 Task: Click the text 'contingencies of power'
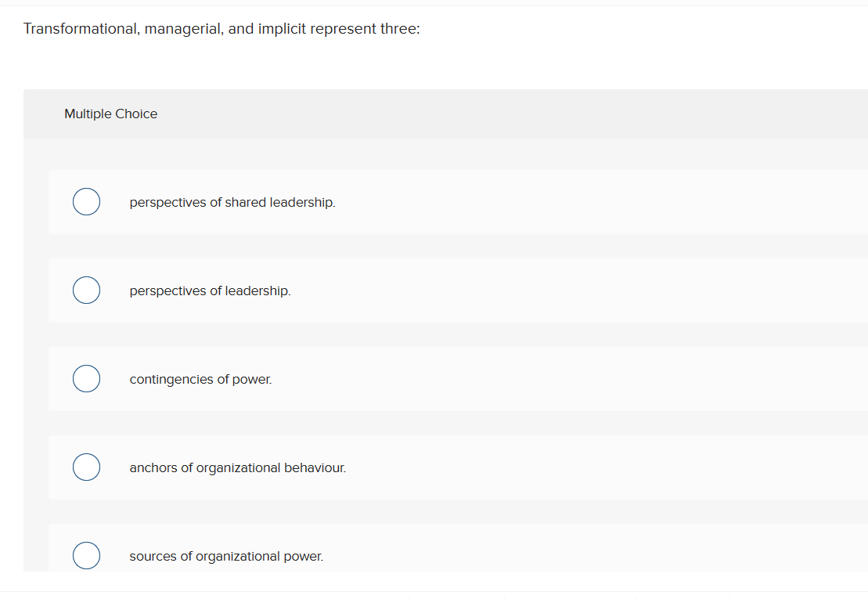click(x=200, y=379)
